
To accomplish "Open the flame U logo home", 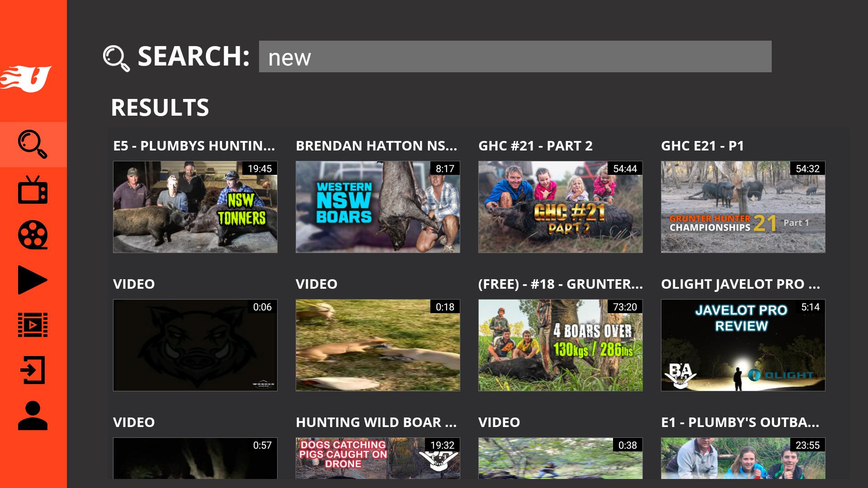I will coord(26,79).
